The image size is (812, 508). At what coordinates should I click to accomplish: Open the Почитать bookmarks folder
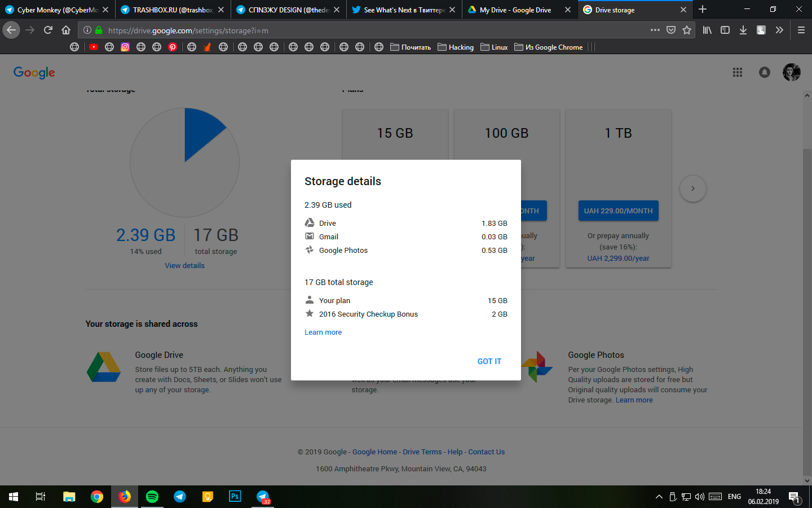[x=411, y=47]
